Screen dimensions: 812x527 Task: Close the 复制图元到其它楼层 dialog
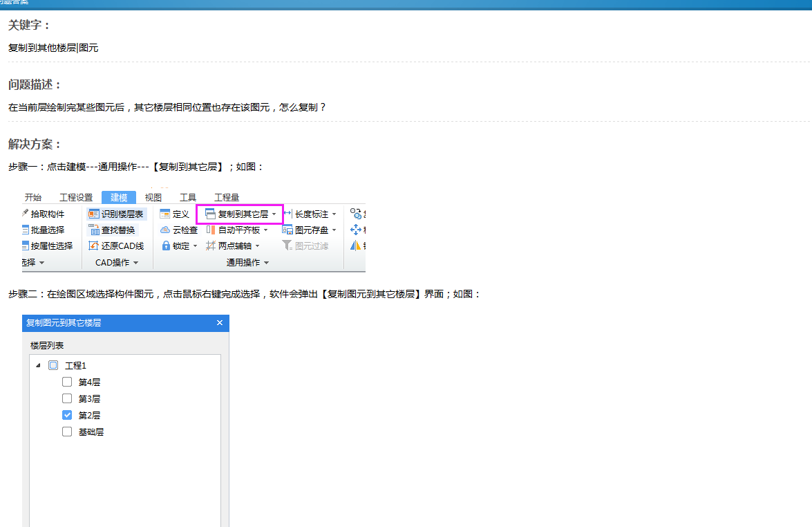(x=220, y=323)
